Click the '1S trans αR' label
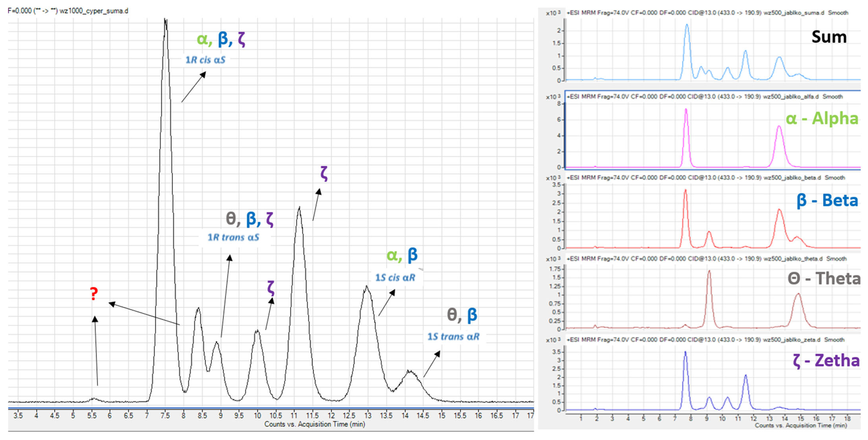Image resolution: width=868 pixels, height=440 pixels. [x=453, y=336]
